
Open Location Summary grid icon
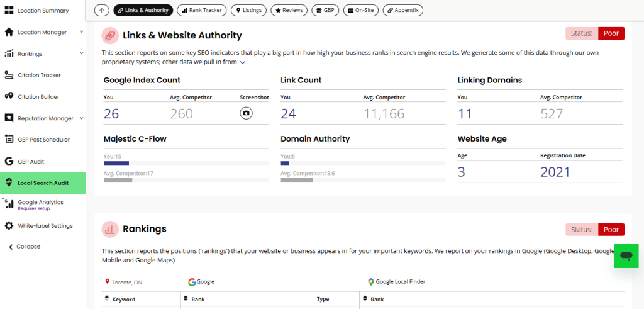click(x=9, y=10)
